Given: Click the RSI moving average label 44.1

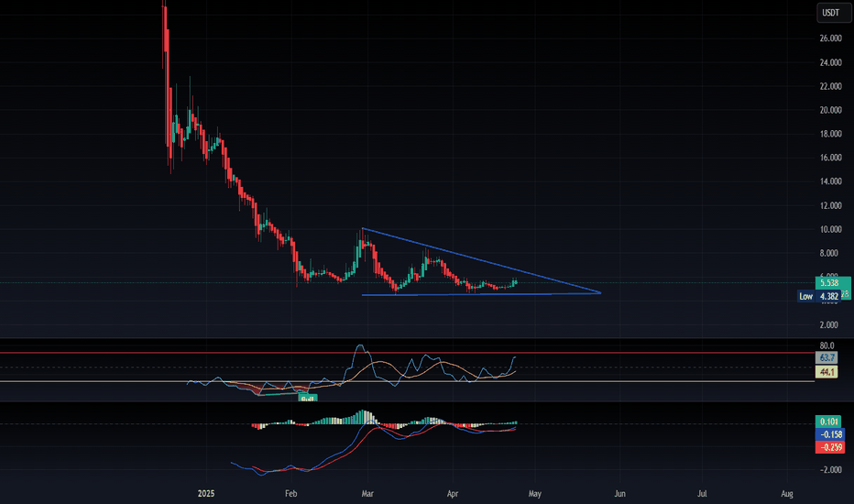Looking at the screenshot, I should (827, 372).
